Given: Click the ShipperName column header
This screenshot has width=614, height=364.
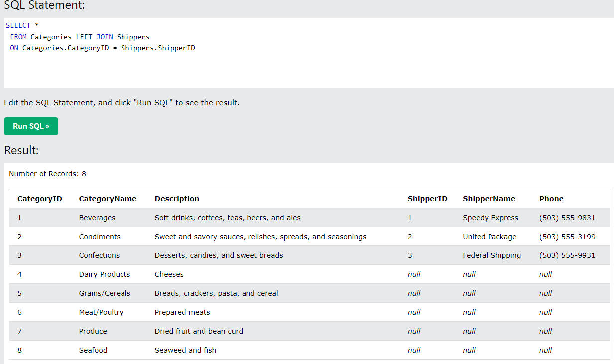Looking at the screenshot, I should coord(489,199).
